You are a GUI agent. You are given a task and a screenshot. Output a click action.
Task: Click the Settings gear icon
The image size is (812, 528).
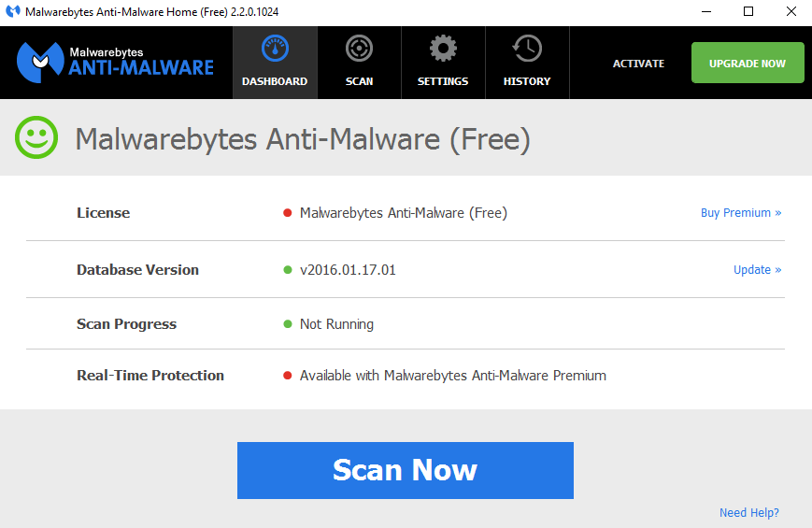[443, 49]
